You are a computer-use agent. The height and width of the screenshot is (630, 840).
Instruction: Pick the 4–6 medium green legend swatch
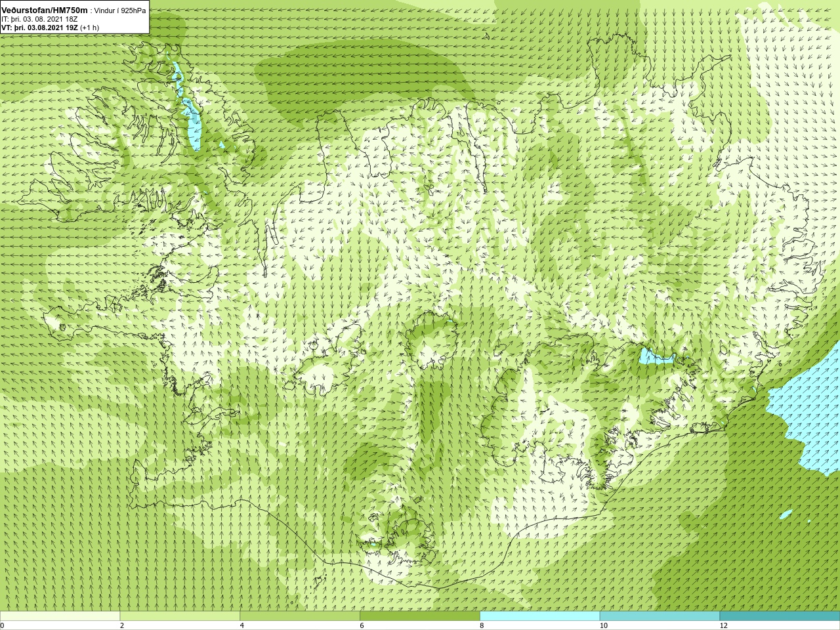point(300,616)
